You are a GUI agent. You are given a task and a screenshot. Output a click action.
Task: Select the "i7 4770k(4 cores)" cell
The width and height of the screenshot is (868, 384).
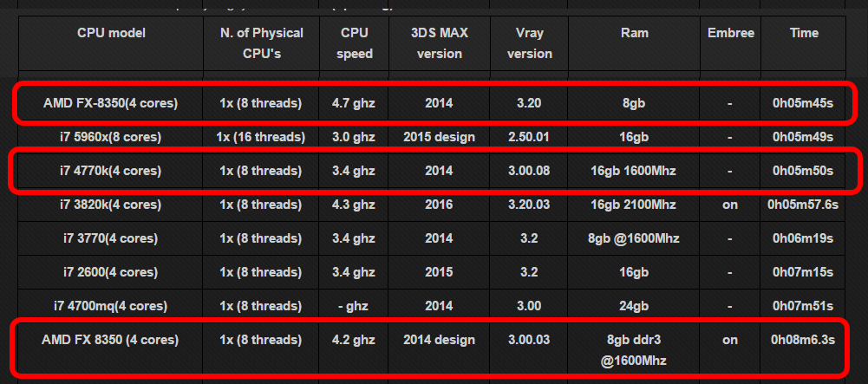(x=111, y=171)
